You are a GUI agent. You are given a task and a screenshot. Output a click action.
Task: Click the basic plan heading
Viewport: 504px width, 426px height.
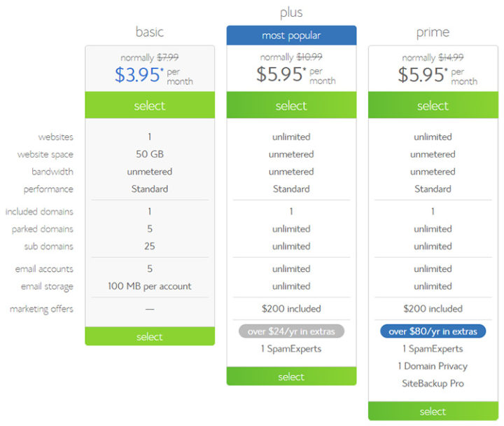pyautogui.click(x=150, y=32)
